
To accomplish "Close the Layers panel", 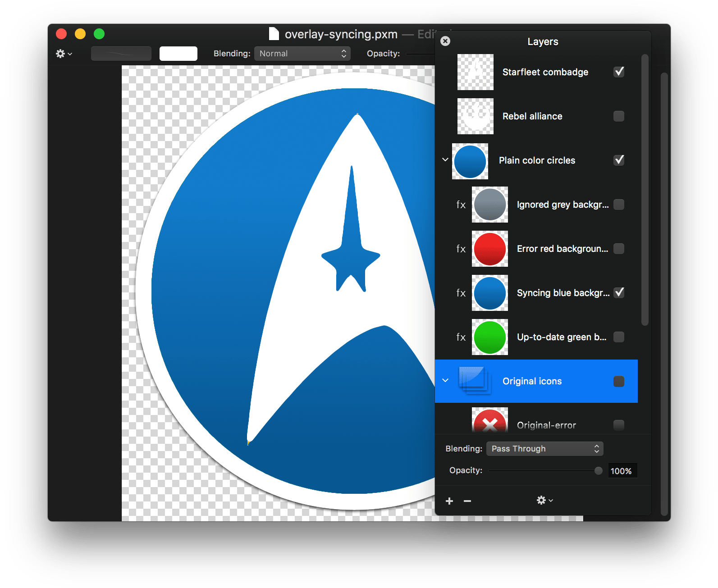I will 445,41.
